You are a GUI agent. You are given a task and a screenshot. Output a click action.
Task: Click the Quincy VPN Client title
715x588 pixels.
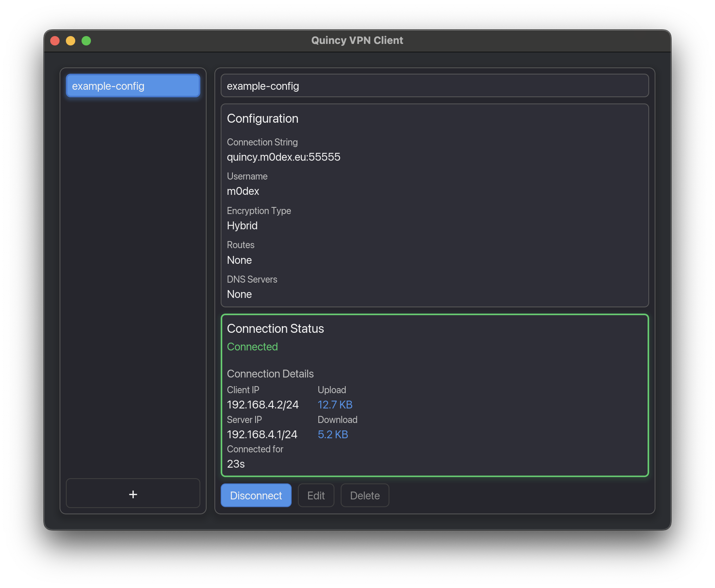357,40
